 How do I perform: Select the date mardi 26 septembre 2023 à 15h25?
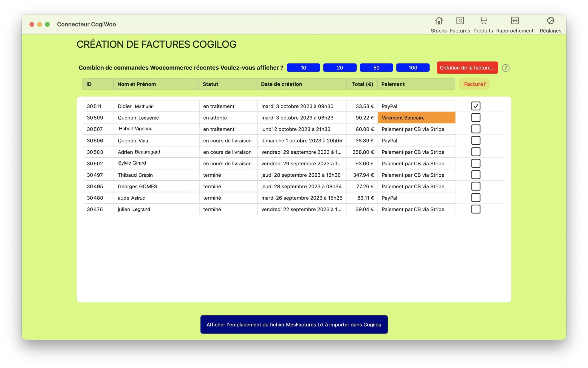tap(302, 198)
